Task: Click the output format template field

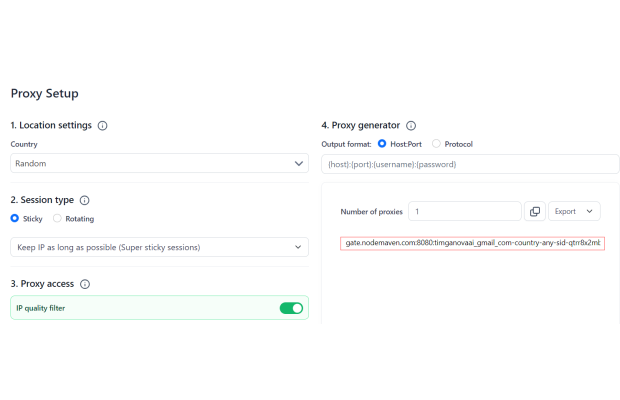Action: (470, 163)
